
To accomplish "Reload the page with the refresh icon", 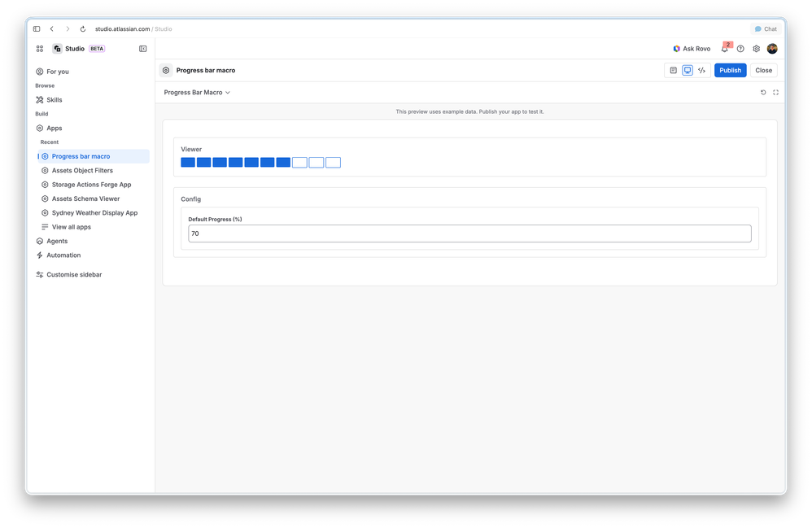I will point(83,29).
